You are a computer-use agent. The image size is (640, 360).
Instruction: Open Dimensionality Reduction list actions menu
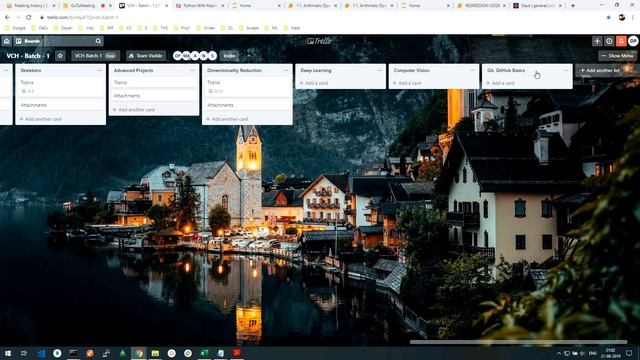click(286, 70)
